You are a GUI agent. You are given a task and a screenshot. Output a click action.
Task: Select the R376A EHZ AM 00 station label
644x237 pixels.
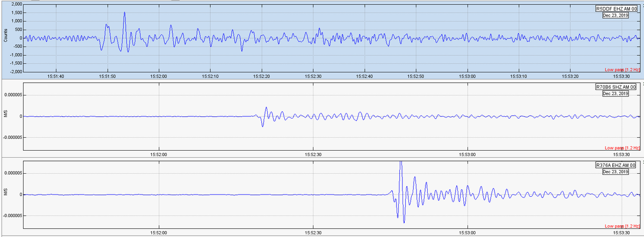tap(616, 166)
